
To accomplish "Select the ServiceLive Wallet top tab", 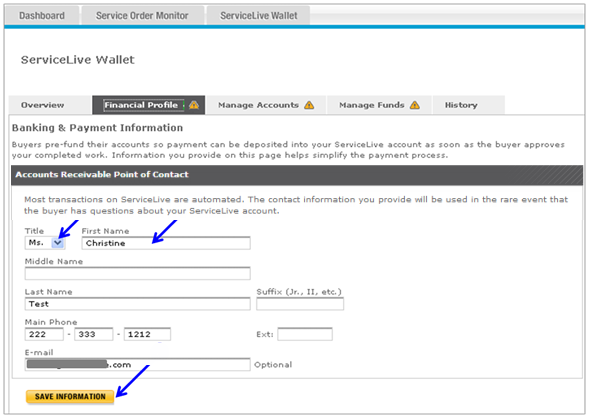I will tap(259, 16).
